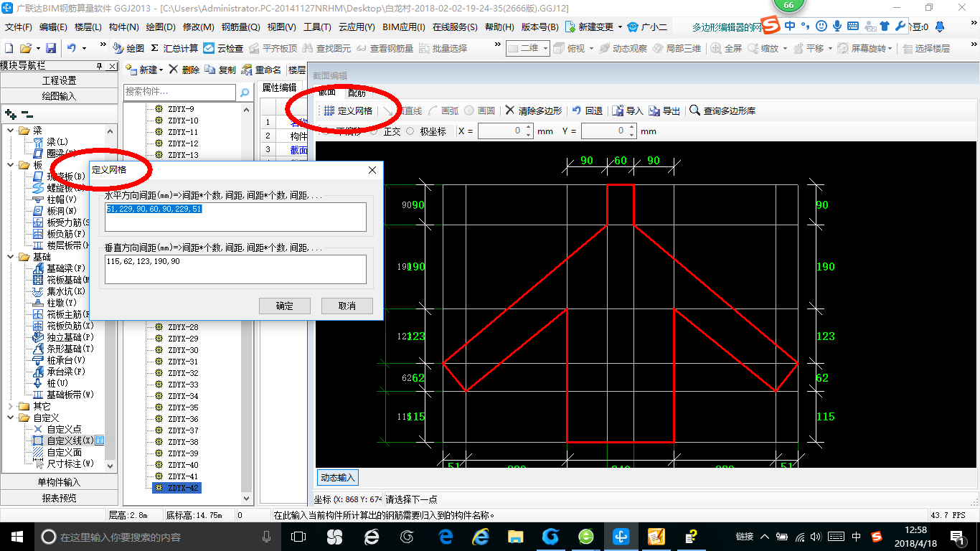
Task: Click the open folder icon in toolbar
Action: click(x=26, y=48)
